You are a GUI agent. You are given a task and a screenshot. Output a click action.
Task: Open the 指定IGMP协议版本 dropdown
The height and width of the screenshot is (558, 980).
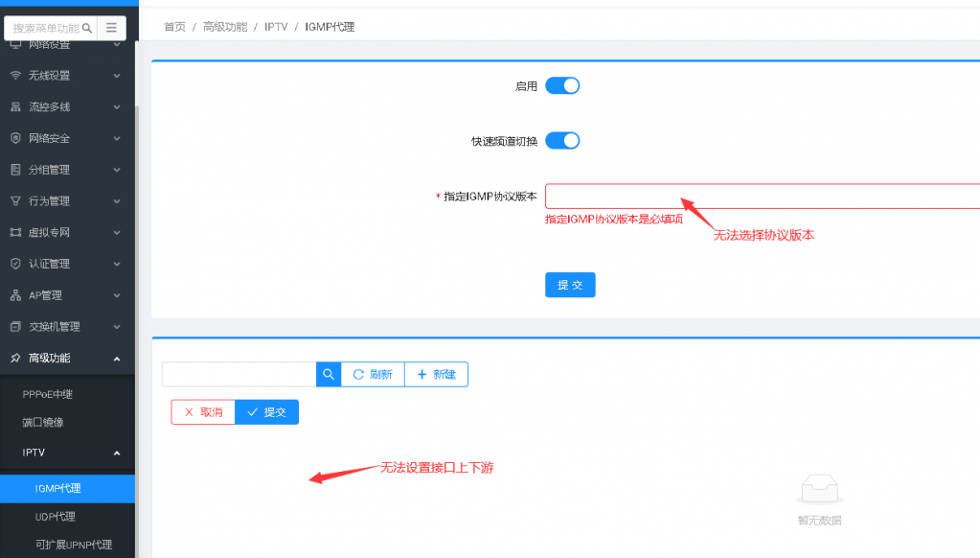[x=763, y=196]
